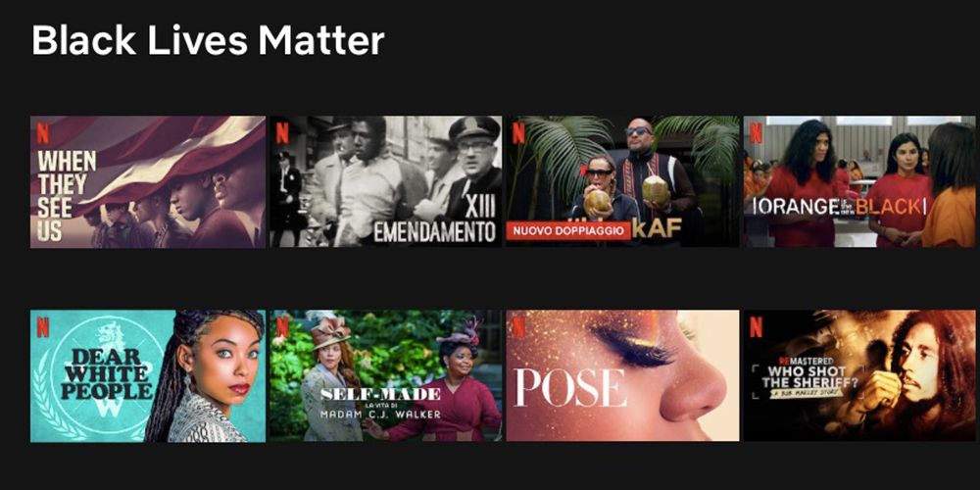Select the Pose series thumbnail
980x490 pixels.
(622, 375)
